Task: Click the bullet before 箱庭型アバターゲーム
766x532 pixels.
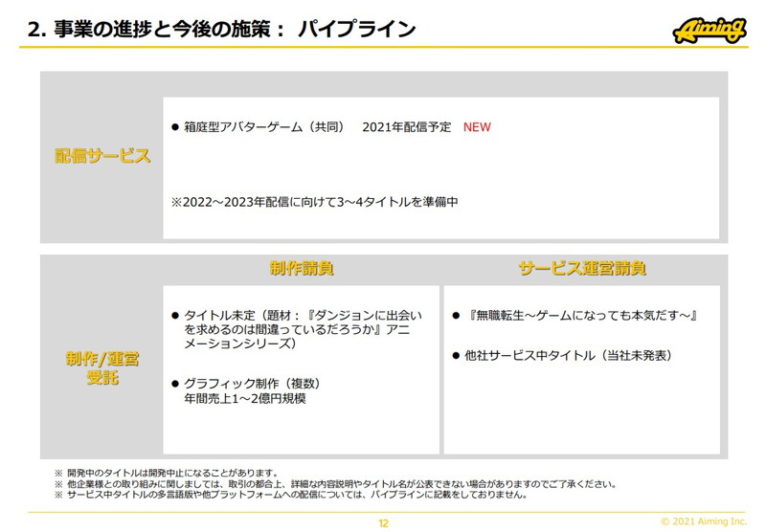Action: click(x=175, y=127)
